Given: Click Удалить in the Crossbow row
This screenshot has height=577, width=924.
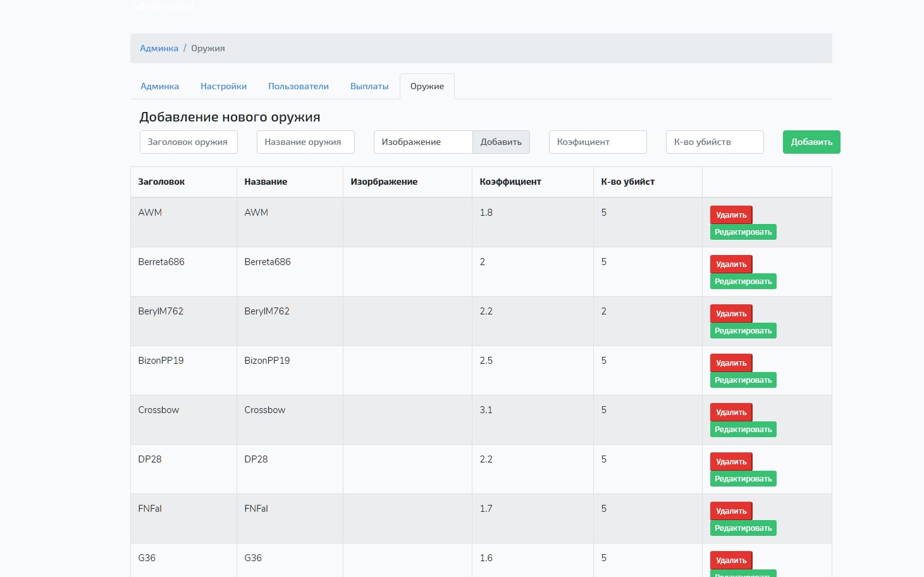Looking at the screenshot, I should (731, 413).
